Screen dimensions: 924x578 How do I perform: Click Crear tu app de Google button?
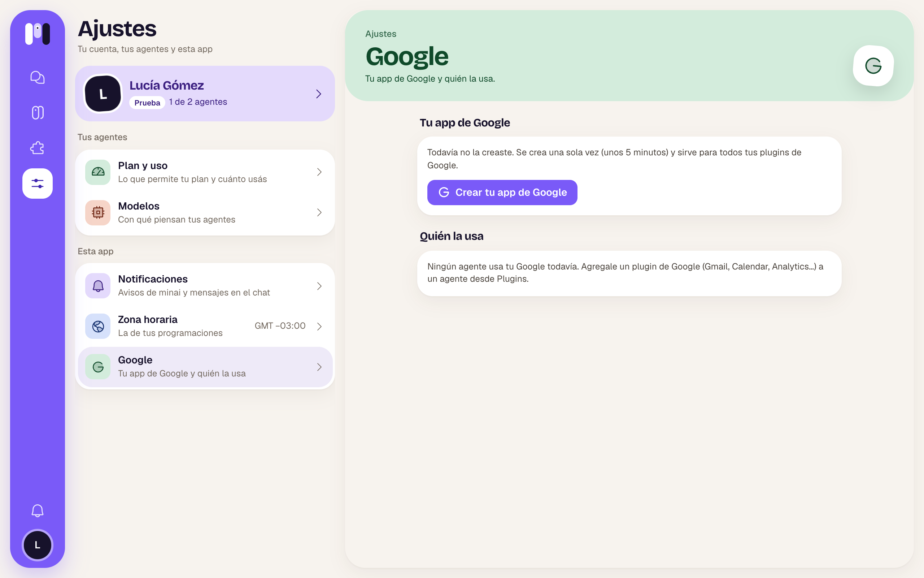(x=502, y=192)
